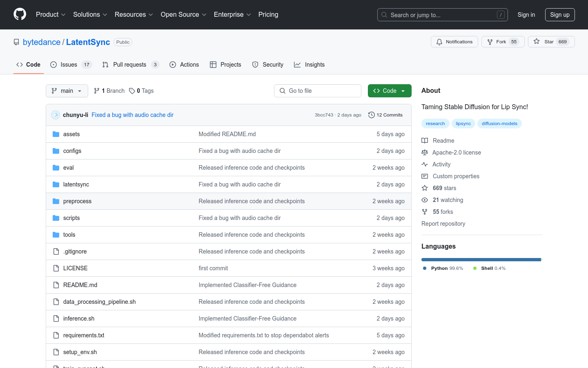
Task: Select the lipsync topic tag
Action: 463,123
